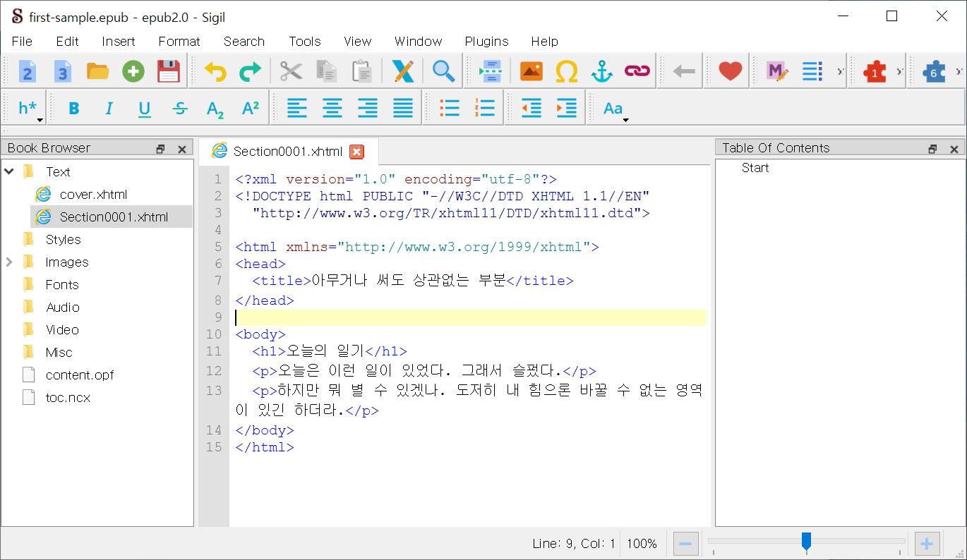This screenshot has width=967, height=560.
Task: Run red plugin 1 icon
Action: [x=875, y=71]
